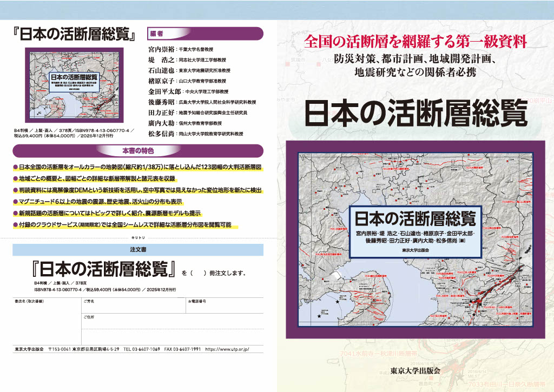The height and width of the screenshot is (392, 554).
Task: Click the キリトリ cut line label
Action: (x=138, y=237)
